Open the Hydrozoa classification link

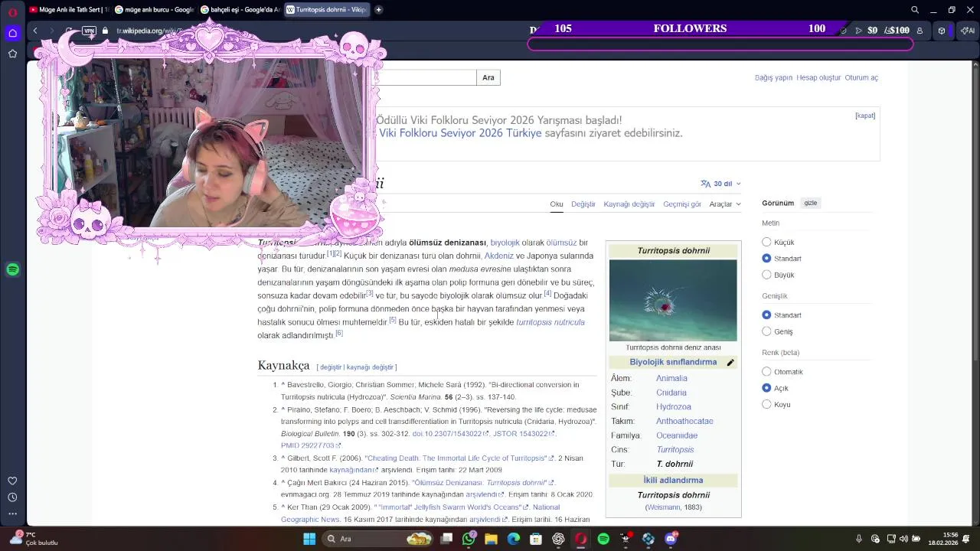[674, 407]
